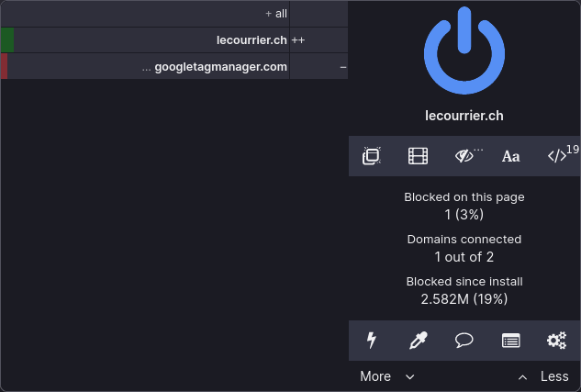Toggle JavaScript blocking code icon
The width and height of the screenshot is (581, 392).
tap(557, 156)
